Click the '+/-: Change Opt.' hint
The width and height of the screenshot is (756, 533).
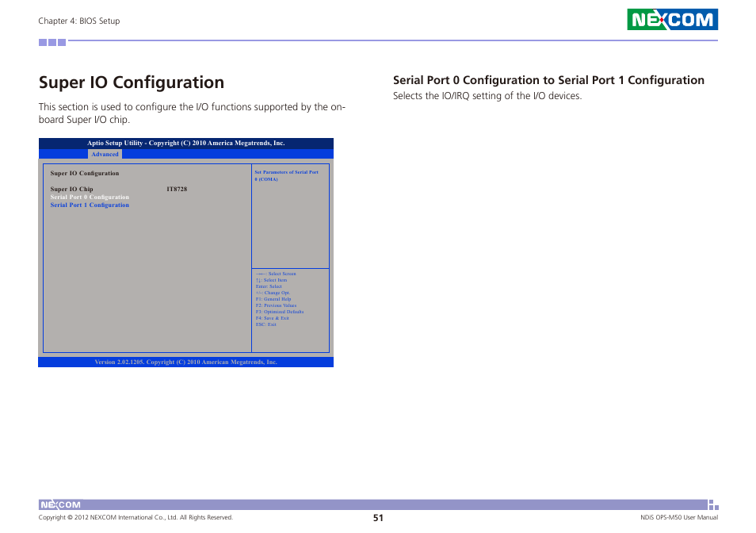pyautogui.click(x=273, y=293)
